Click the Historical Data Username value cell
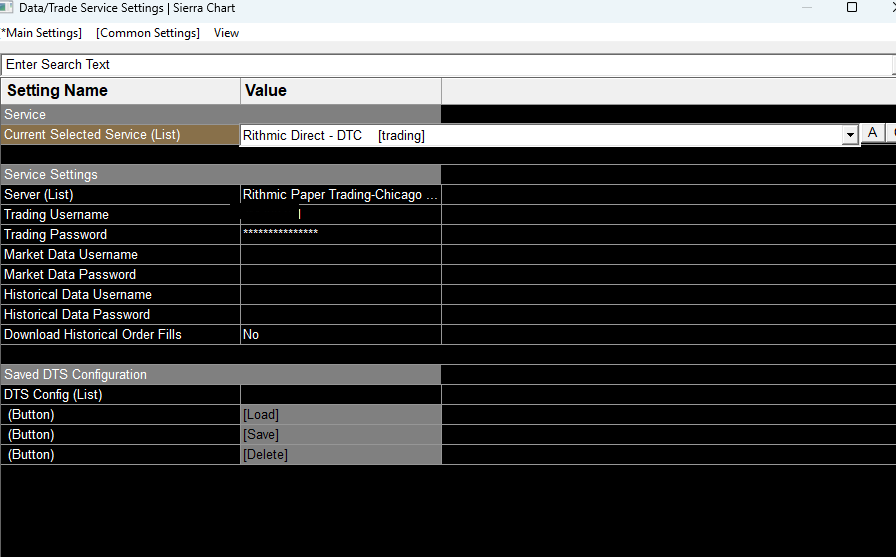 click(341, 295)
